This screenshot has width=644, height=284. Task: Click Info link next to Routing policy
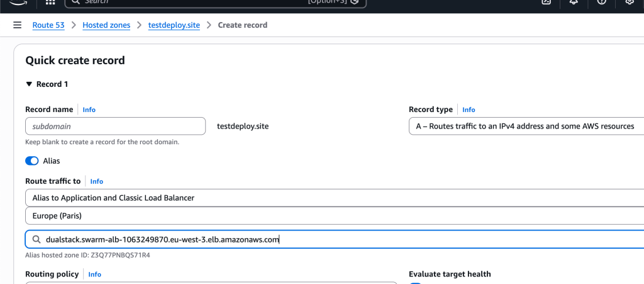point(94,275)
